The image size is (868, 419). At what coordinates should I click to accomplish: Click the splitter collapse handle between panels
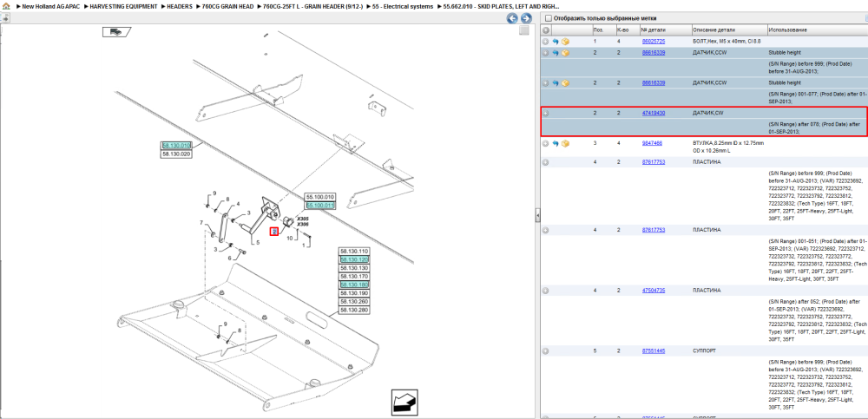[x=537, y=216]
